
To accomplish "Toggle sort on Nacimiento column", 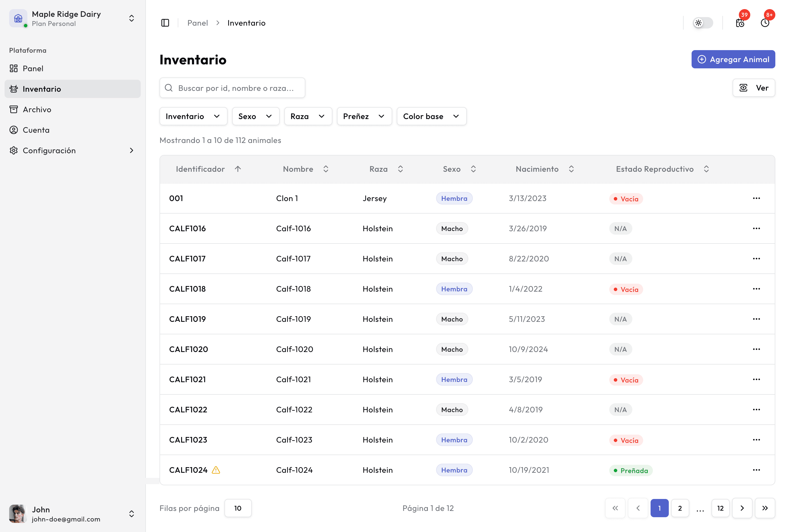I will [x=571, y=169].
